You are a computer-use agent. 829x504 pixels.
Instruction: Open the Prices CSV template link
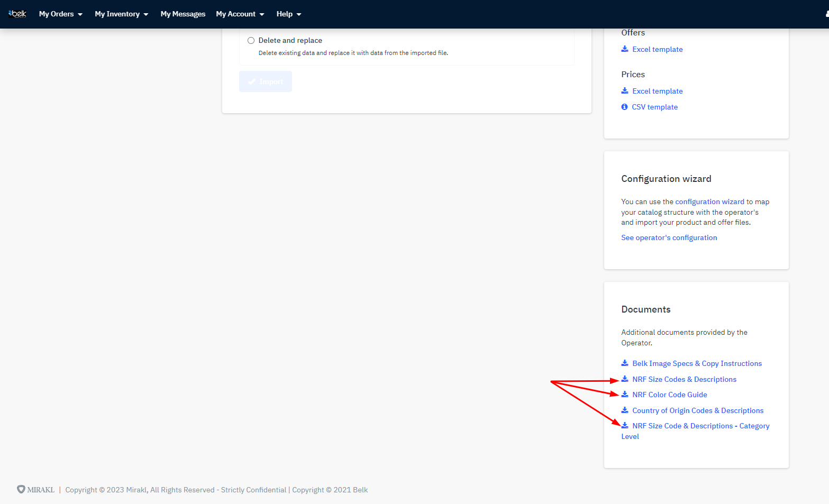655,107
